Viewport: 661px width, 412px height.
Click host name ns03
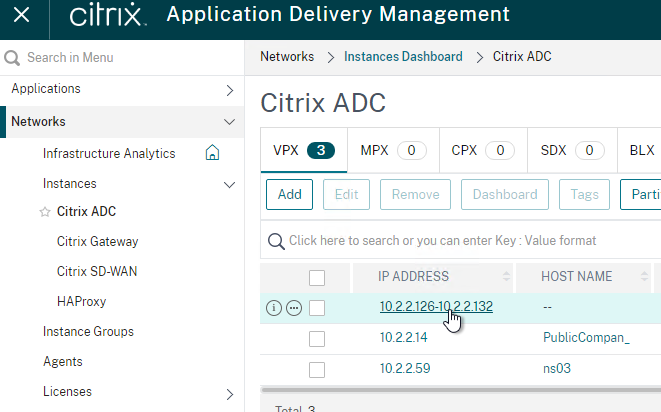[x=556, y=368]
